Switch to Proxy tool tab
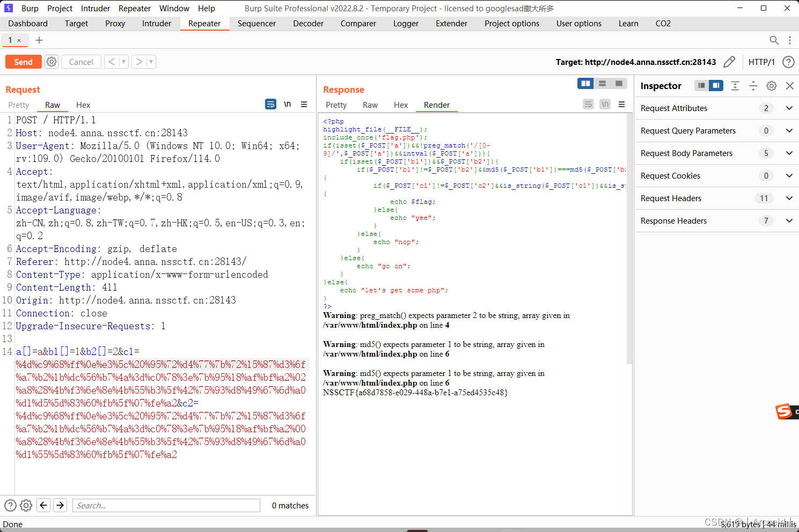The width and height of the screenshot is (799, 532). tap(115, 24)
